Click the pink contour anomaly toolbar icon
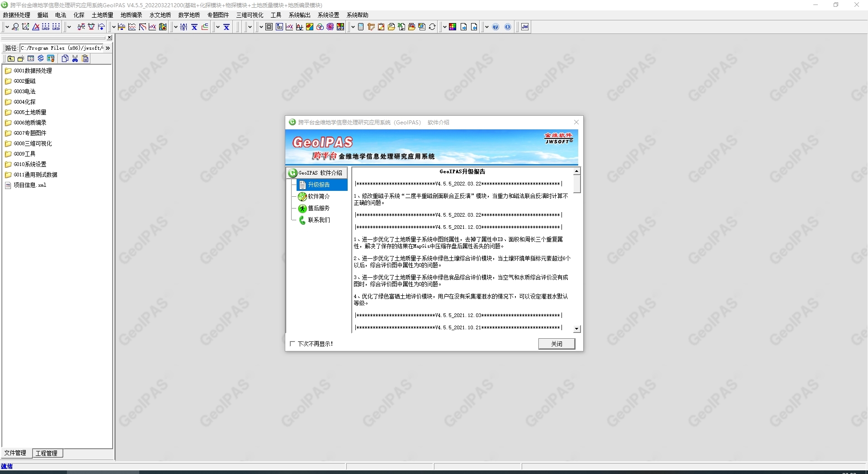This screenshot has width=868, height=474. (x=330, y=27)
